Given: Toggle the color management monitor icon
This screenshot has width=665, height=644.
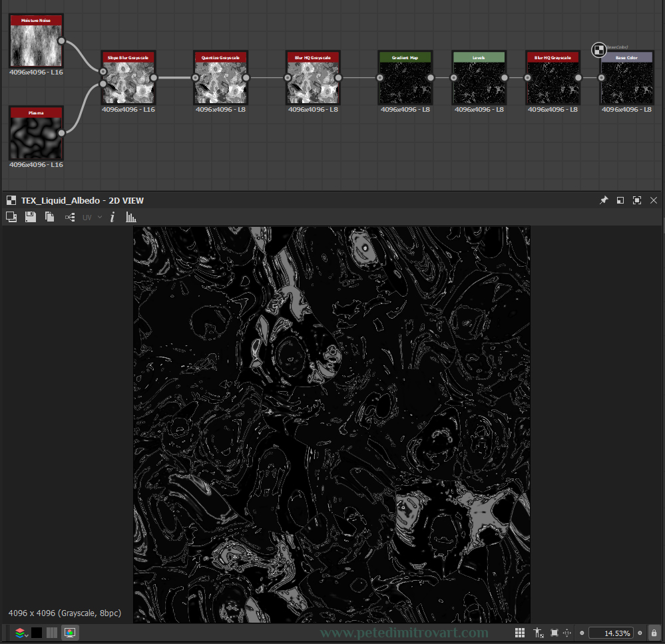Looking at the screenshot, I should click(x=69, y=633).
